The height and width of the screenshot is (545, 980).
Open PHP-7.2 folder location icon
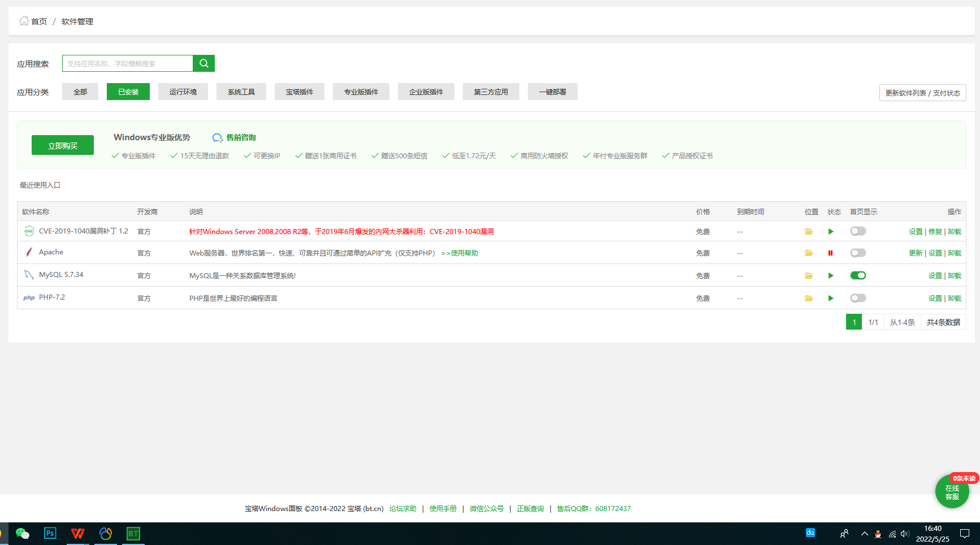pyautogui.click(x=809, y=298)
